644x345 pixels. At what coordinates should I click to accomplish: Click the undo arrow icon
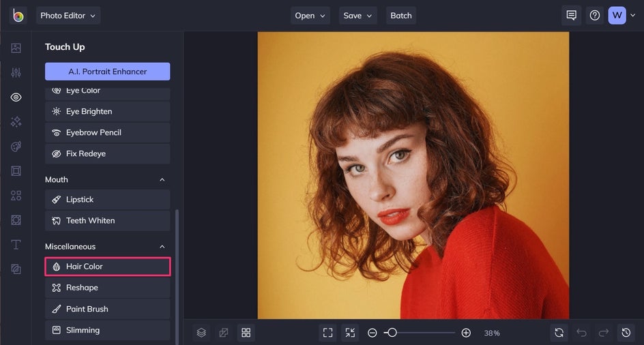click(x=581, y=333)
